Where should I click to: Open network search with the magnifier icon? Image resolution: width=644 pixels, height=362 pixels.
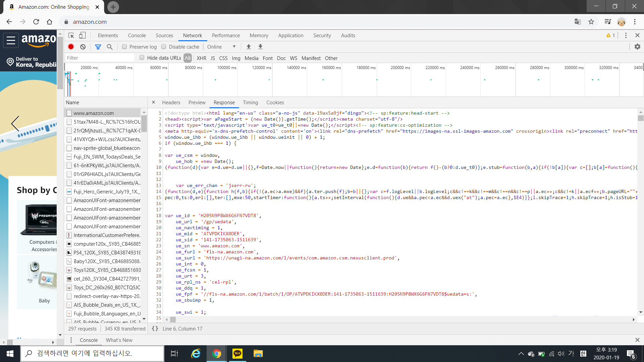coord(110,47)
